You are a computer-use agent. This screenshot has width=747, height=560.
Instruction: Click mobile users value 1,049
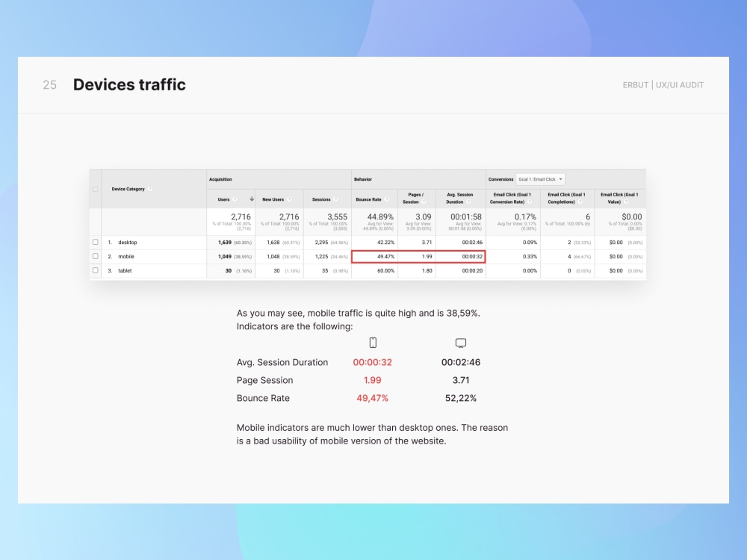[225, 256]
